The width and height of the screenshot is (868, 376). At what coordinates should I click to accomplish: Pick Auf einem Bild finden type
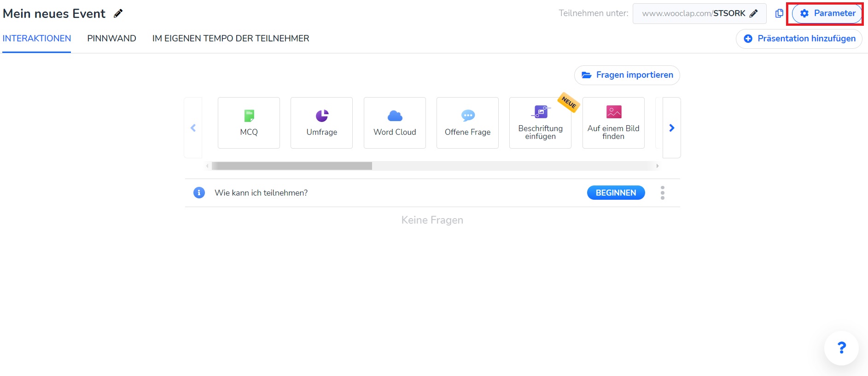[613, 123]
